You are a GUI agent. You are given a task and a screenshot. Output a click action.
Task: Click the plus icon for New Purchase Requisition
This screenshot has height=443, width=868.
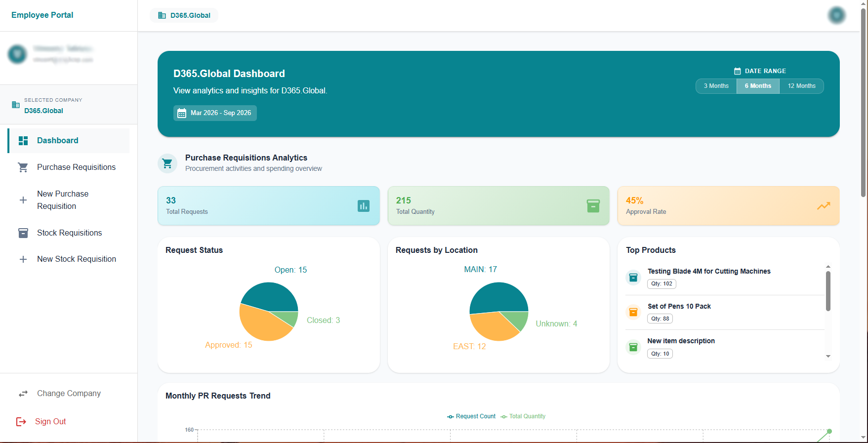pos(23,200)
